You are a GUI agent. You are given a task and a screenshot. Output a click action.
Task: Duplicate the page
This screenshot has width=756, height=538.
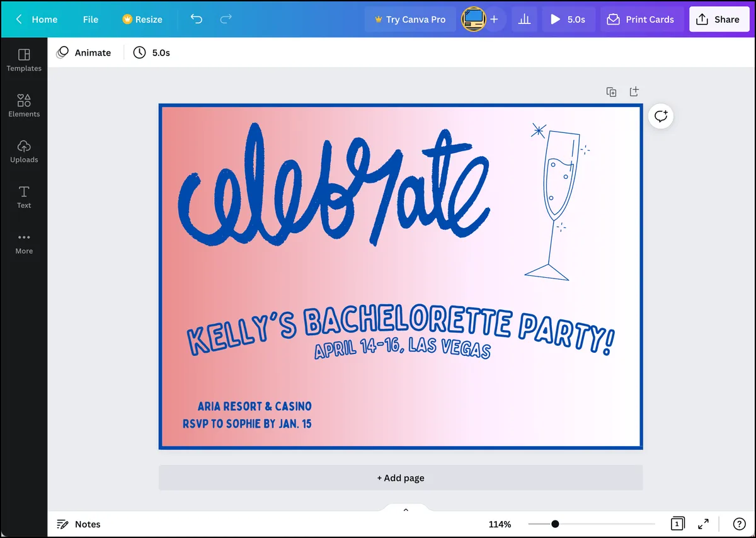click(611, 92)
